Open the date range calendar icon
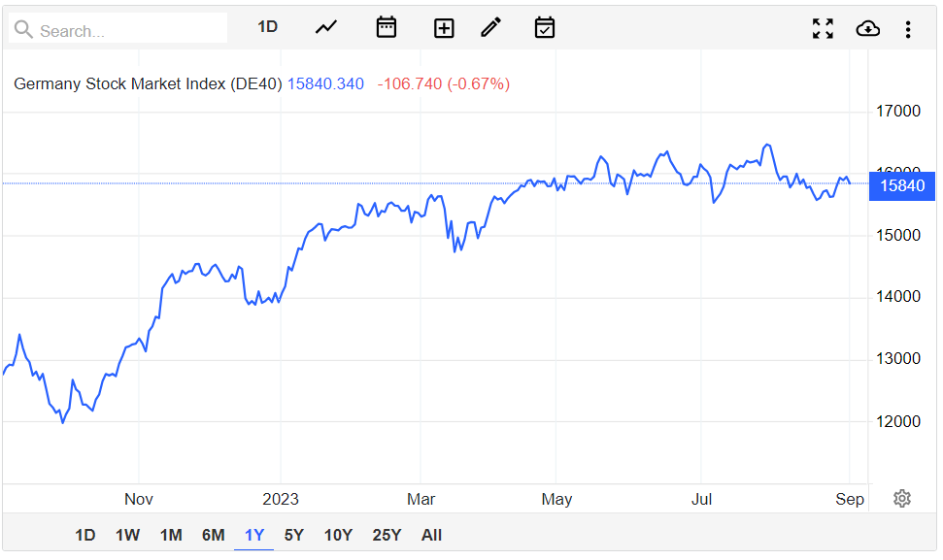Image resolution: width=943 pixels, height=560 pixels. coord(387,27)
